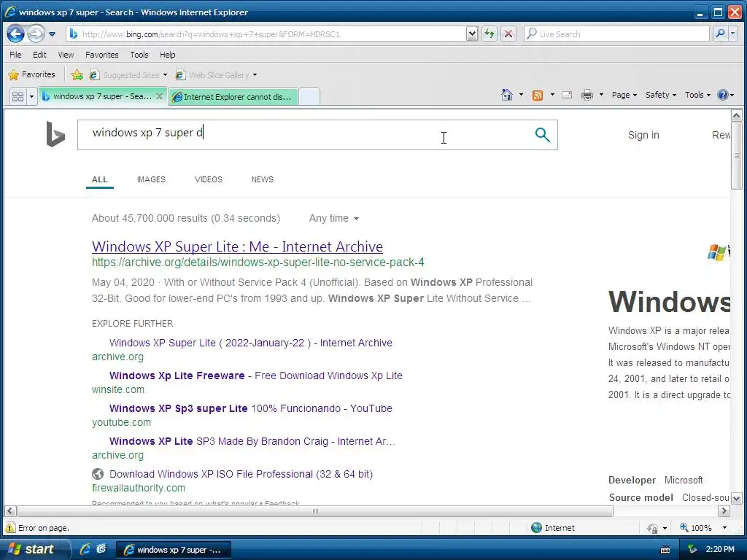Viewport: 747px width, 560px height.
Task: Open the Safety dropdown menu
Action: coord(661,95)
